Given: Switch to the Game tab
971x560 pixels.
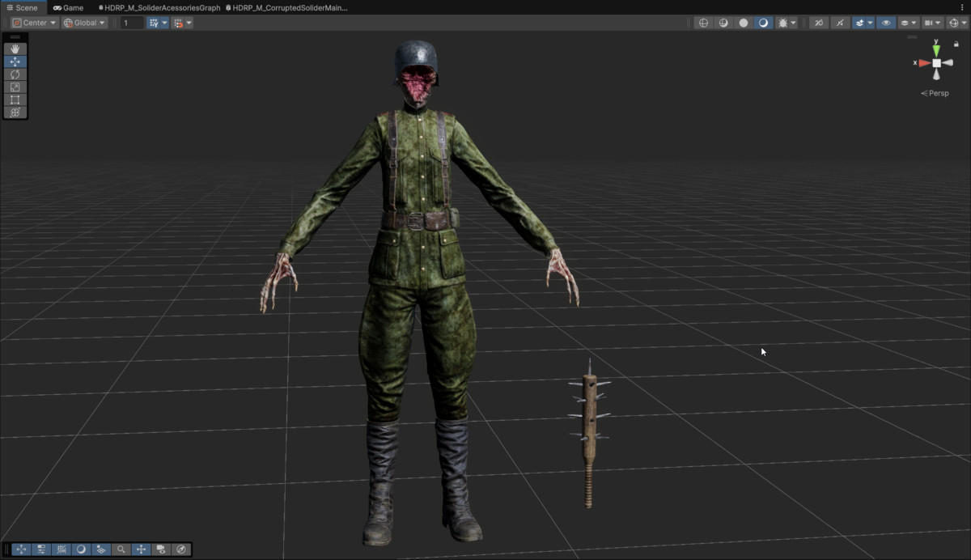Looking at the screenshot, I should [68, 7].
